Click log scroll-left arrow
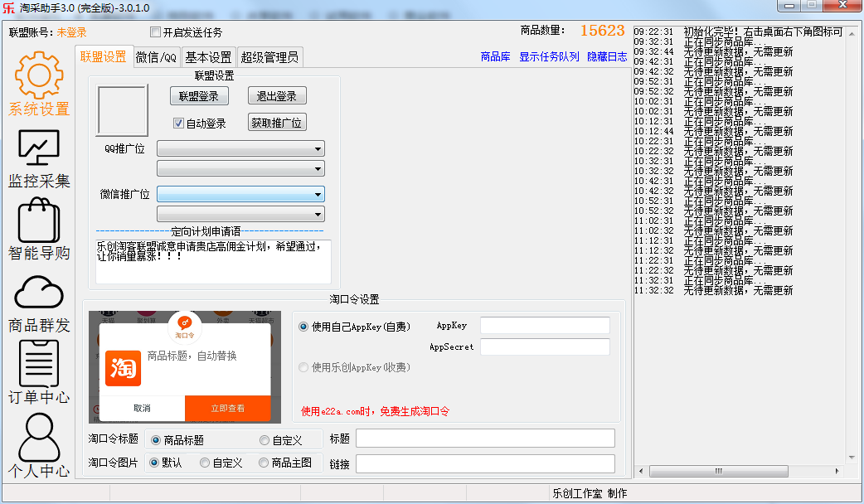This screenshot has width=864, height=504. 641,471
